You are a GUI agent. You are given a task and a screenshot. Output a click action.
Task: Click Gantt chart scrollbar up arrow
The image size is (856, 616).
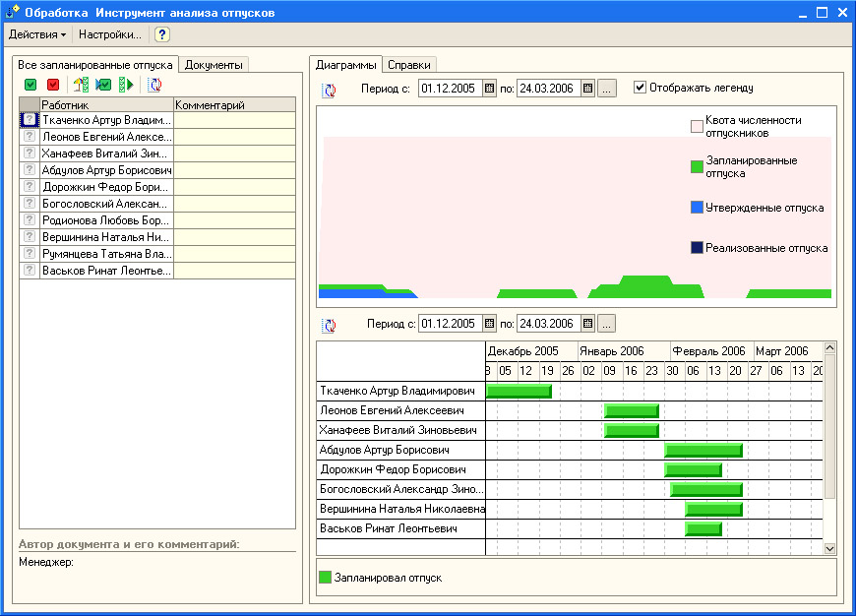point(829,348)
